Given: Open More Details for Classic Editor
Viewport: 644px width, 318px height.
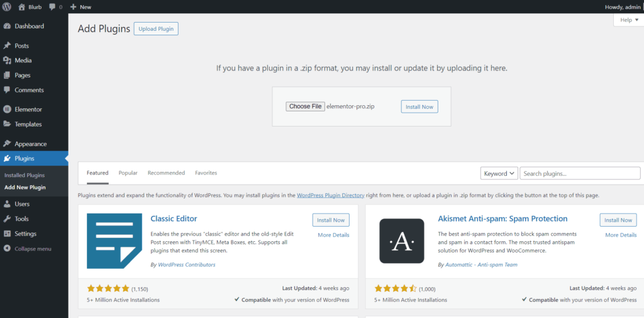Looking at the screenshot, I should point(333,235).
